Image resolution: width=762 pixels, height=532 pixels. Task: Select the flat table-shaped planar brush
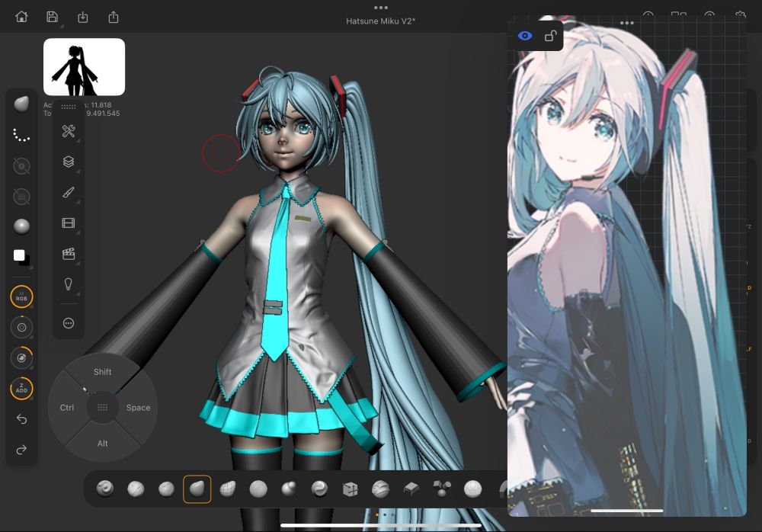coord(411,489)
